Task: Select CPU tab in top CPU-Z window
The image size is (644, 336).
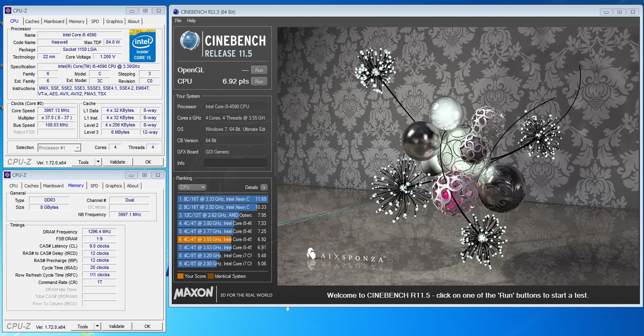Action: tap(15, 21)
